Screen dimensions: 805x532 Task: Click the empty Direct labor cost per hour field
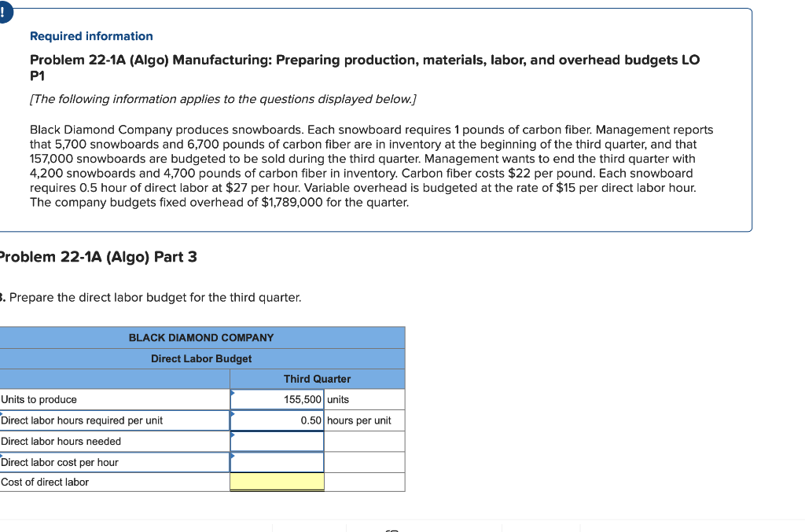(x=277, y=462)
